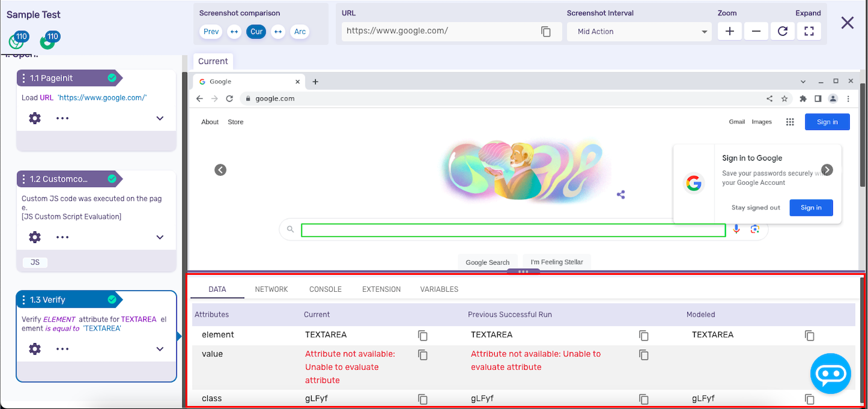
Task: Click the blue Sign in button at top right
Action: (x=827, y=122)
